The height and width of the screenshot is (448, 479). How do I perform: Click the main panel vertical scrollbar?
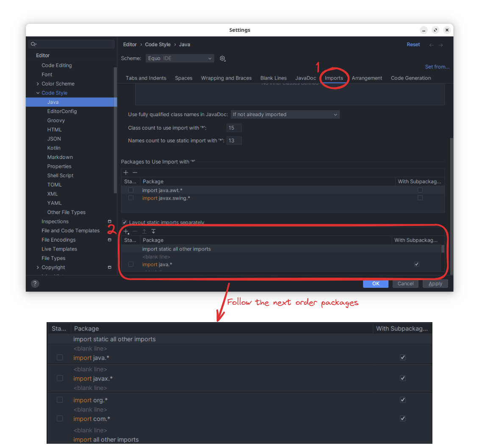[x=451, y=206]
